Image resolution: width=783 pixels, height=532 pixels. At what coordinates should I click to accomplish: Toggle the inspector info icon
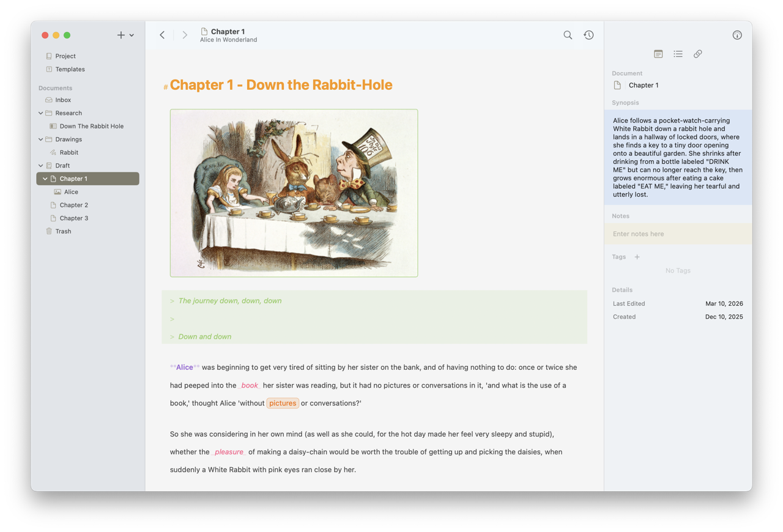pos(737,35)
